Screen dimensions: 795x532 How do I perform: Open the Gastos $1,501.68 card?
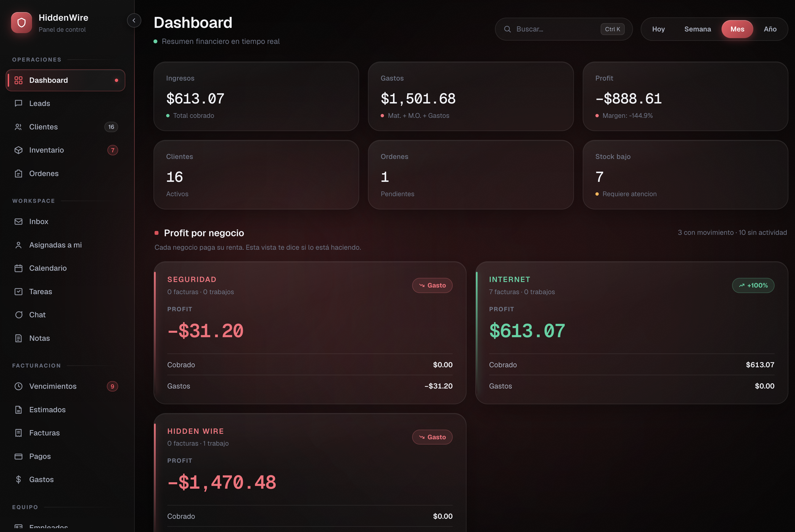point(470,96)
